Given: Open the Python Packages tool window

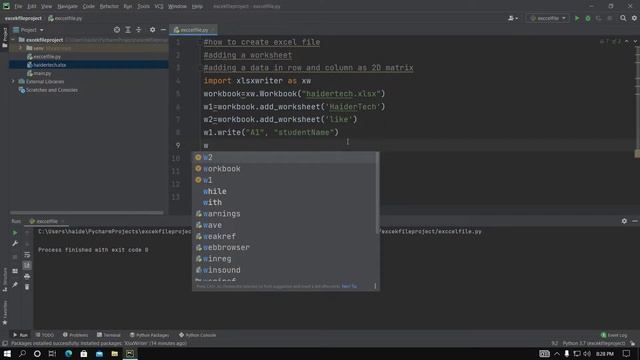Looking at the screenshot, I should [x=149, y=335].
